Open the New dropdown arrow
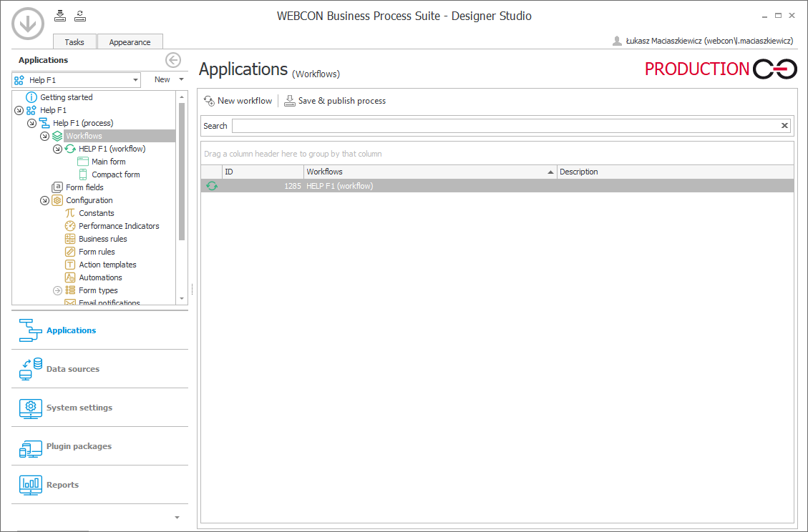808x532 pixels. click(181, 79)
